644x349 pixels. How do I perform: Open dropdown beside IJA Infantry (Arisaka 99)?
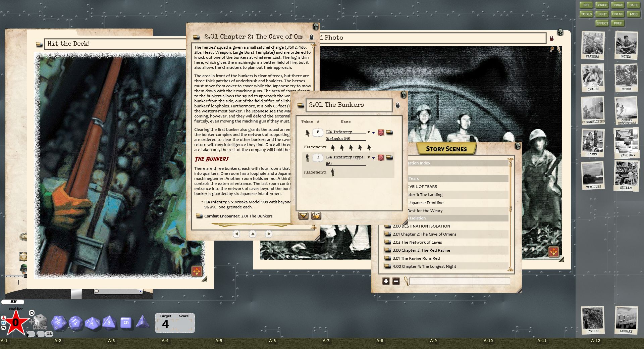point(373,133)
